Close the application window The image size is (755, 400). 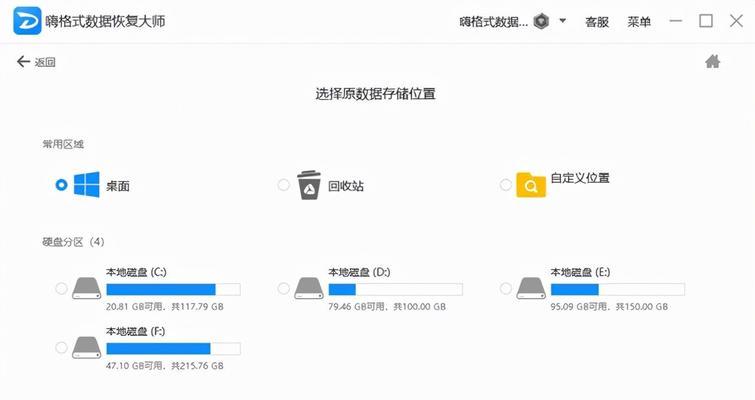[736, 21]
